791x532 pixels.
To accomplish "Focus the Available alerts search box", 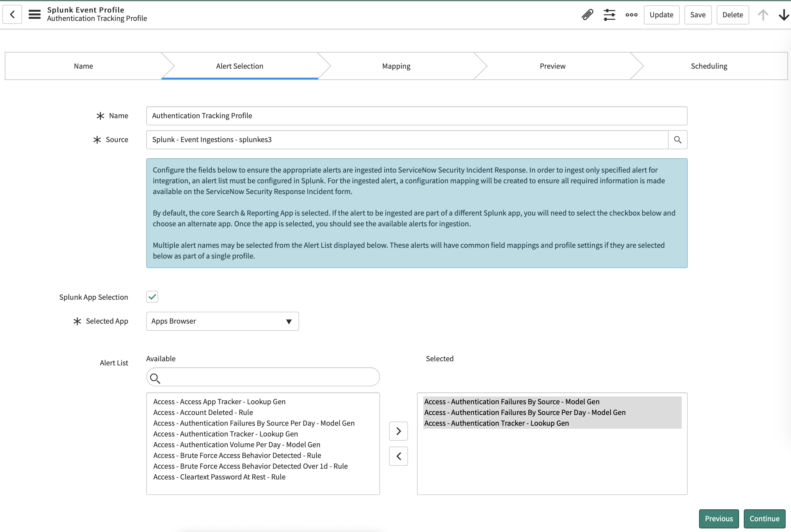I will [263, 377].
